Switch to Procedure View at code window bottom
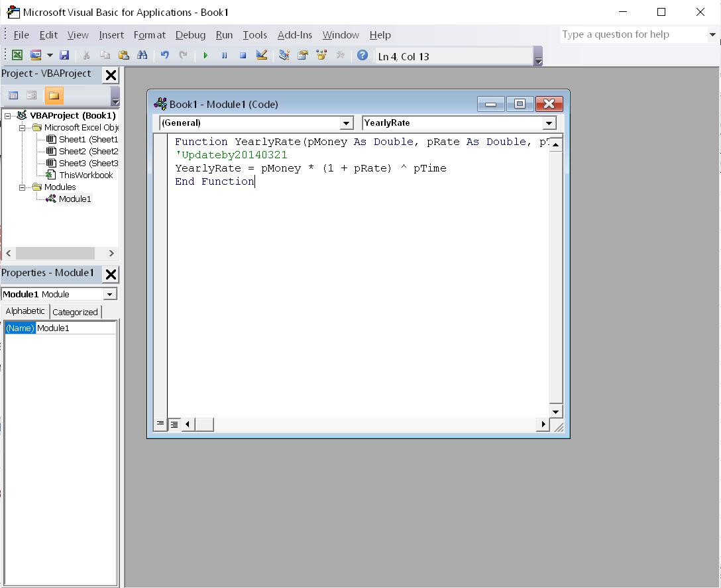721x588 pixels. coord(160,424)
